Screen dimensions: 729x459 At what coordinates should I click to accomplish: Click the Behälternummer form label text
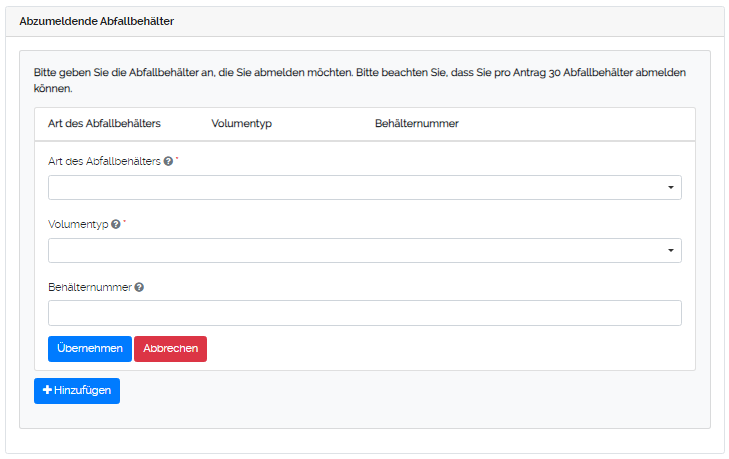(89, 287)
